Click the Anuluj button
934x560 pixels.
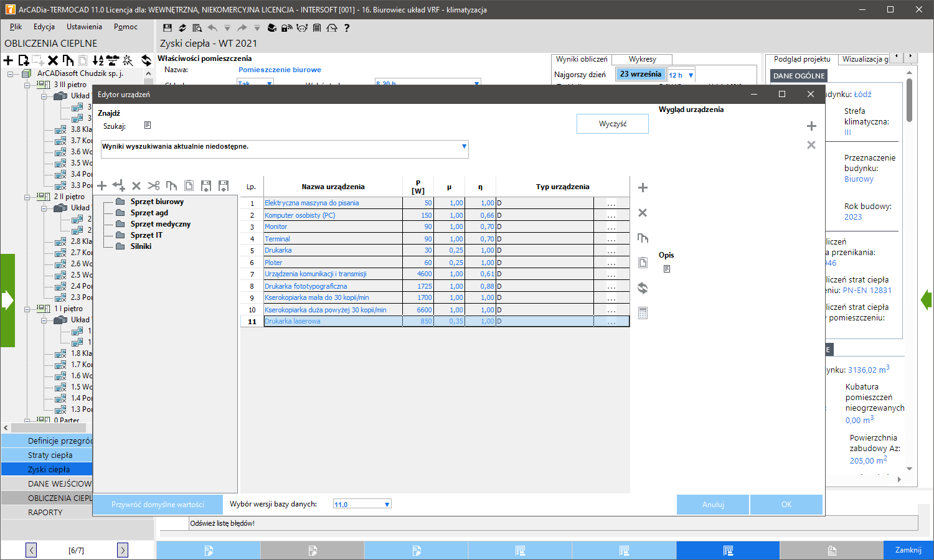(x=713, y=505)
